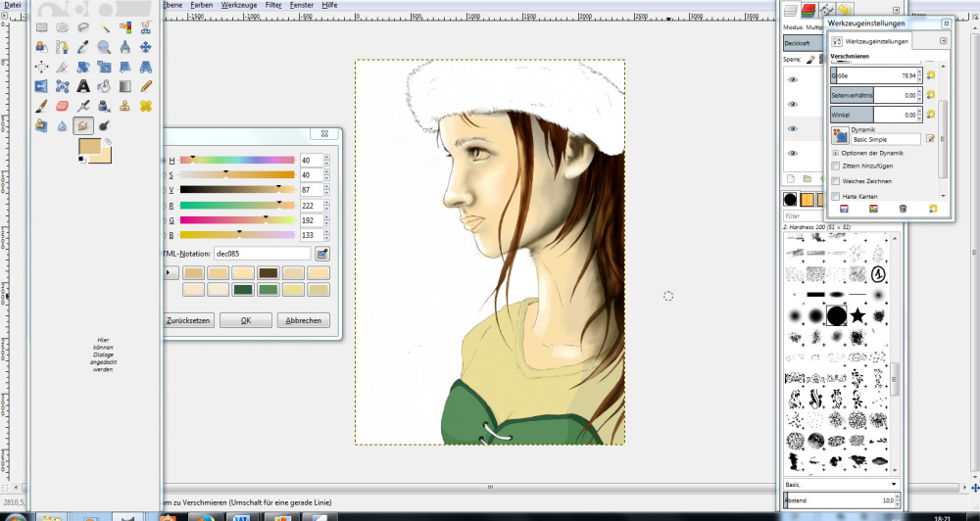Select the Color Picker eyedropper tool in toolbox
The image size is (980, 521).
click(83, 47)
